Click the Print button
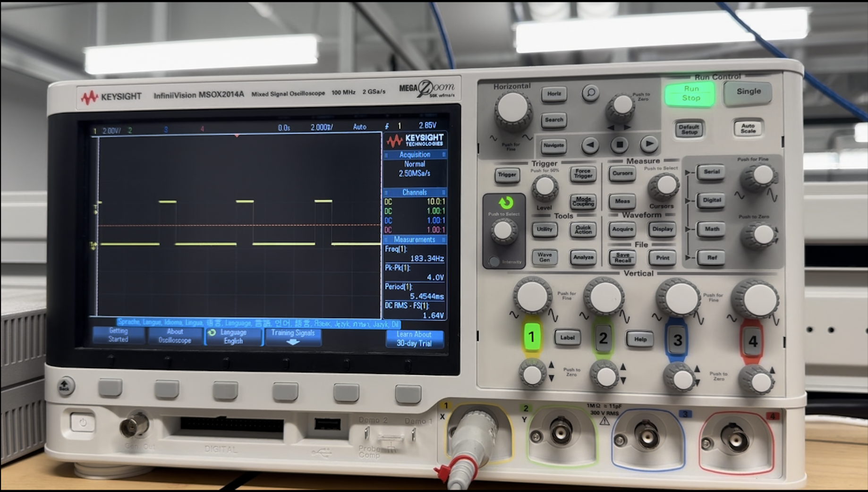The image size is (868, 492). coord(662,258)
